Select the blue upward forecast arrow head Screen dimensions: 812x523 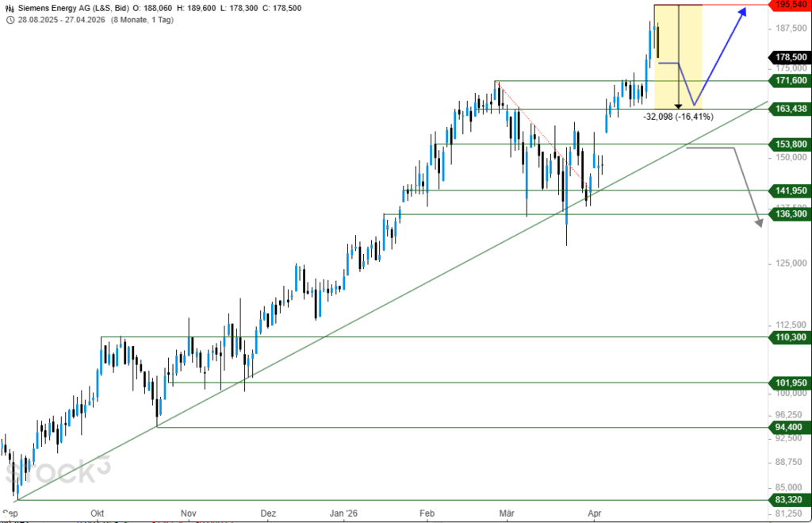point(743,11)
